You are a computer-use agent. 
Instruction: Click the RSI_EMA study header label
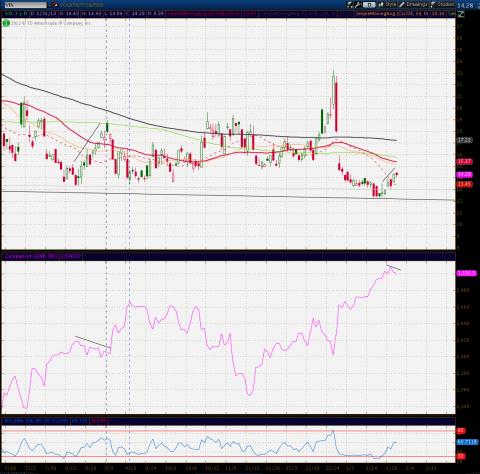pyautogui.click(x=36, y=421)
